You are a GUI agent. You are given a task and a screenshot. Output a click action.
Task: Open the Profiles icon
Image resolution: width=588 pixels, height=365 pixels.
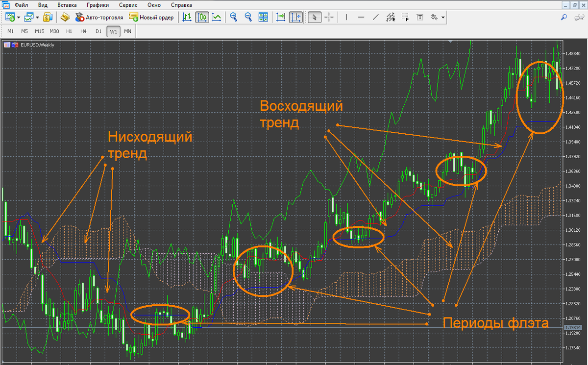(29, 17)
